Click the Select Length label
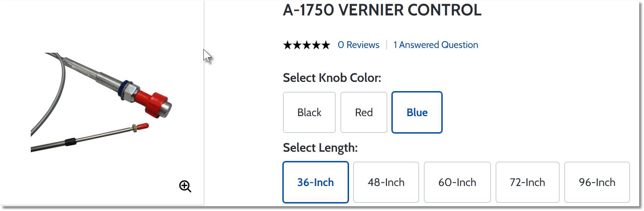The height and width of the screenshot is (211, 644). [x=320, y=148]
